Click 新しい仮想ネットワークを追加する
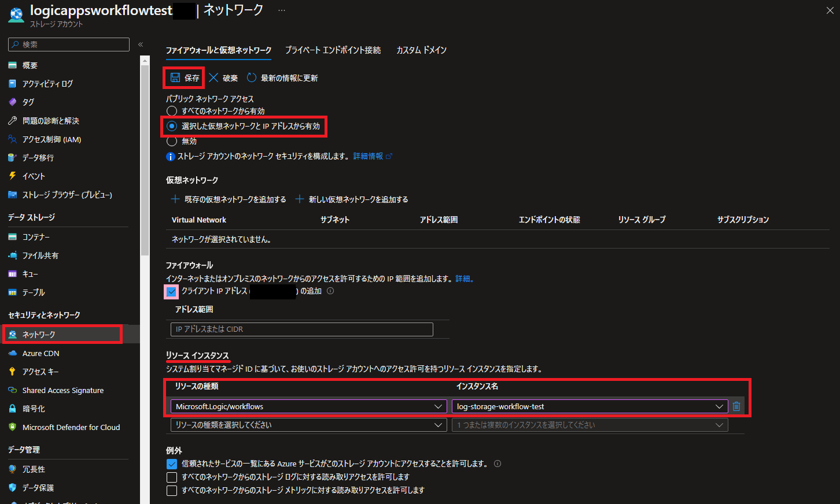 (x=352, y=199)
